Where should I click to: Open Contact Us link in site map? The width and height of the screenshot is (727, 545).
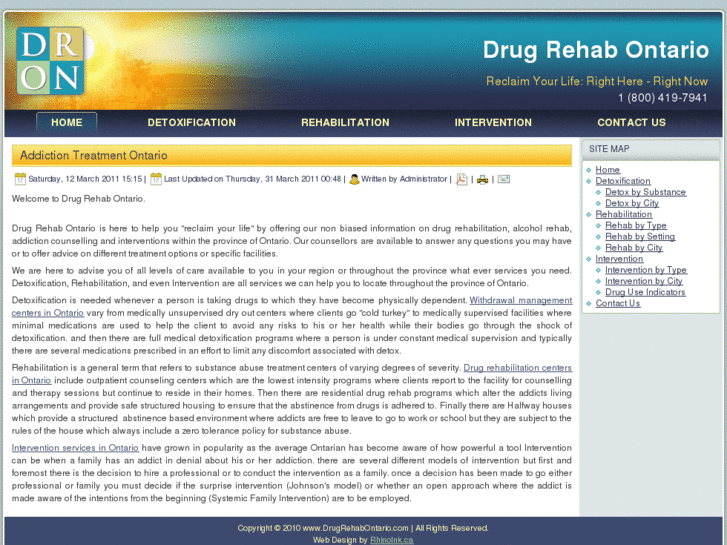pos(618,303)
